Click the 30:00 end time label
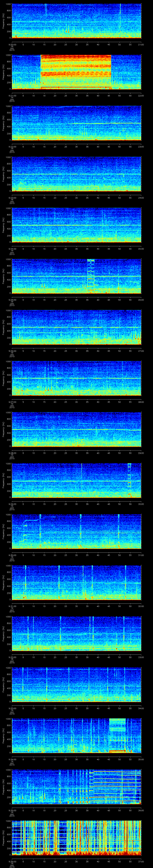The height and width of the screenshot is (868, 153). click(x=141, y=504)
